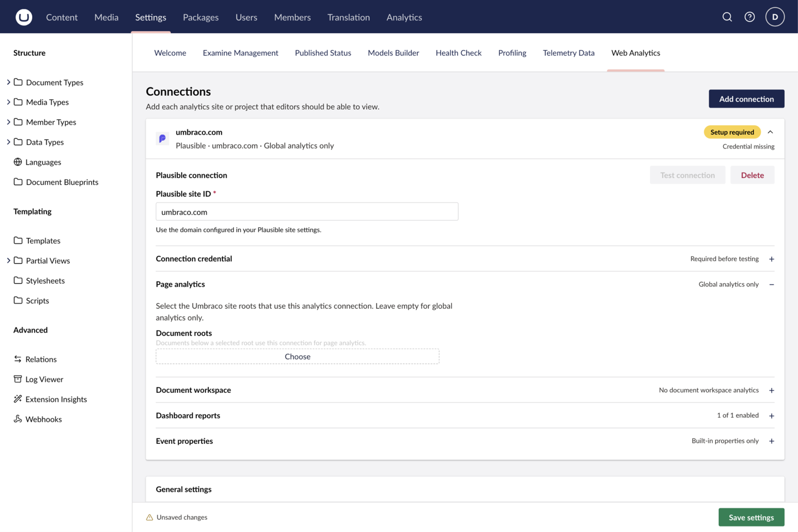798x532 pixels.
Task: Click the Log Viewer box icon
Action: tap(18, 379)
